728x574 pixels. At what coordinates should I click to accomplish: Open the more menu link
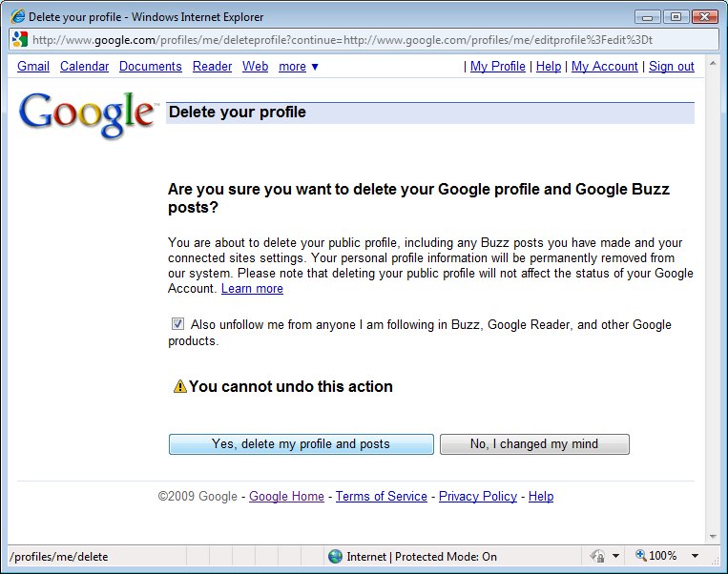(293, 67)
